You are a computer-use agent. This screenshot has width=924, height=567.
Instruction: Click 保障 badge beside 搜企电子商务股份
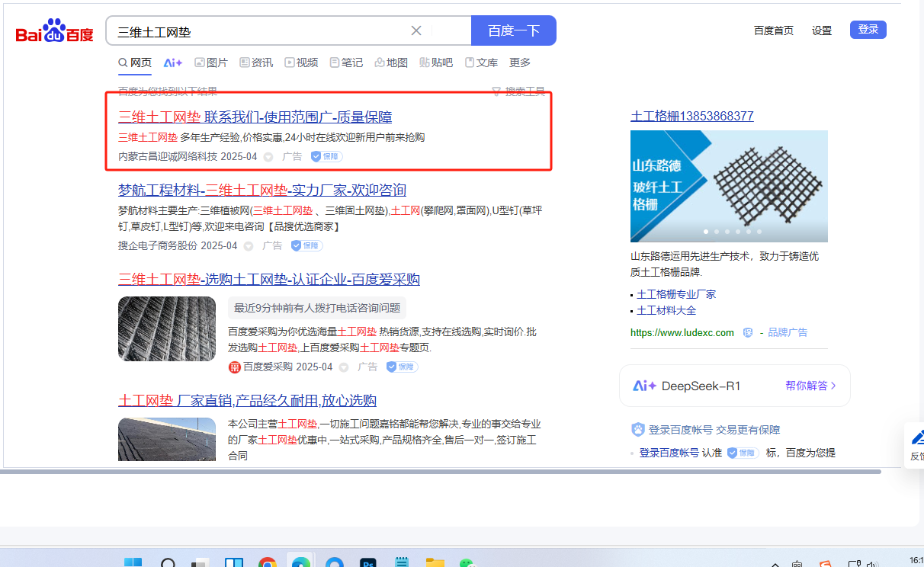click(x=306, y=245)
